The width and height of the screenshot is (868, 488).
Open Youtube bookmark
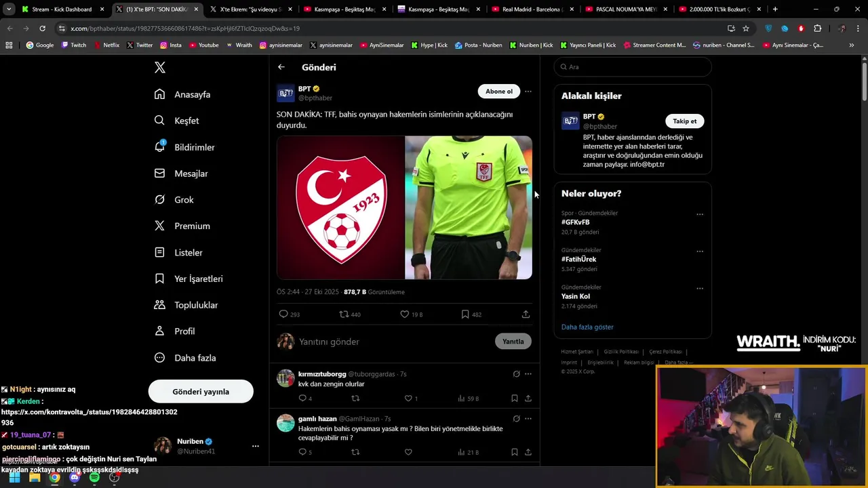click(203, 45)
